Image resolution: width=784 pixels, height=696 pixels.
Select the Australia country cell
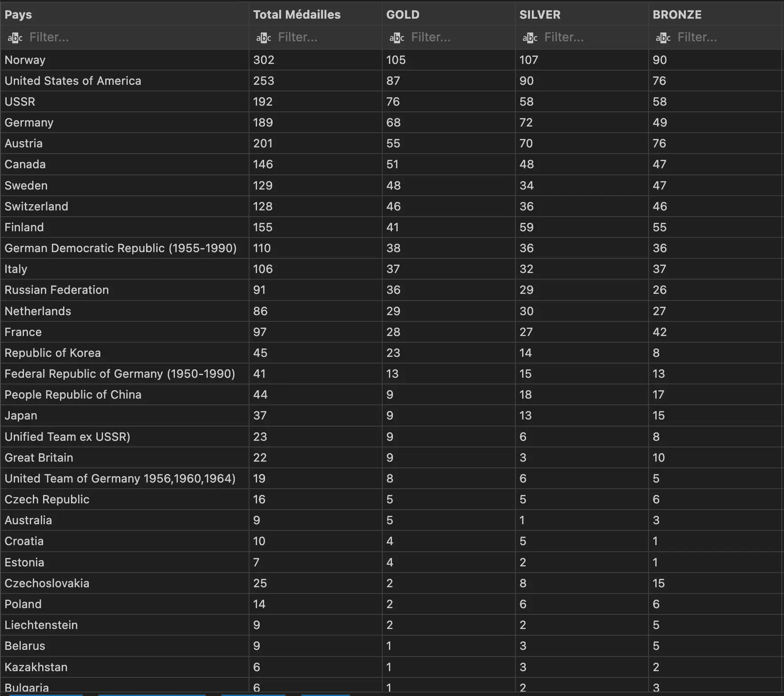125,520
